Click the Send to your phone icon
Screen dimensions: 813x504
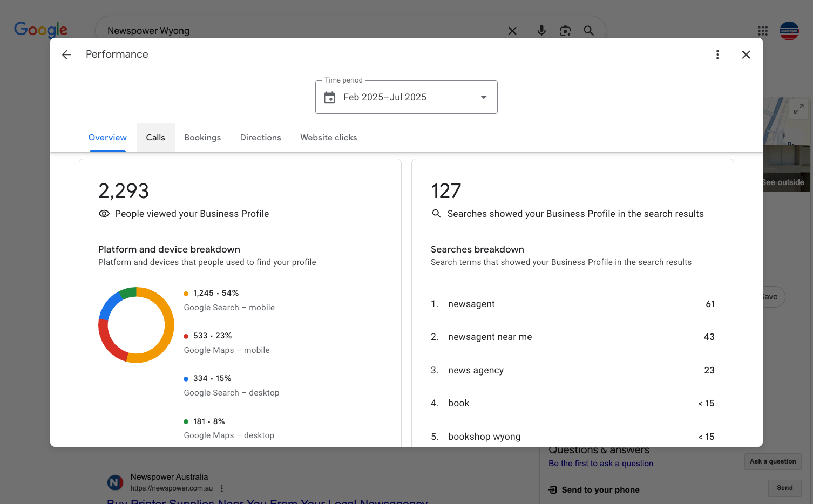553,490
